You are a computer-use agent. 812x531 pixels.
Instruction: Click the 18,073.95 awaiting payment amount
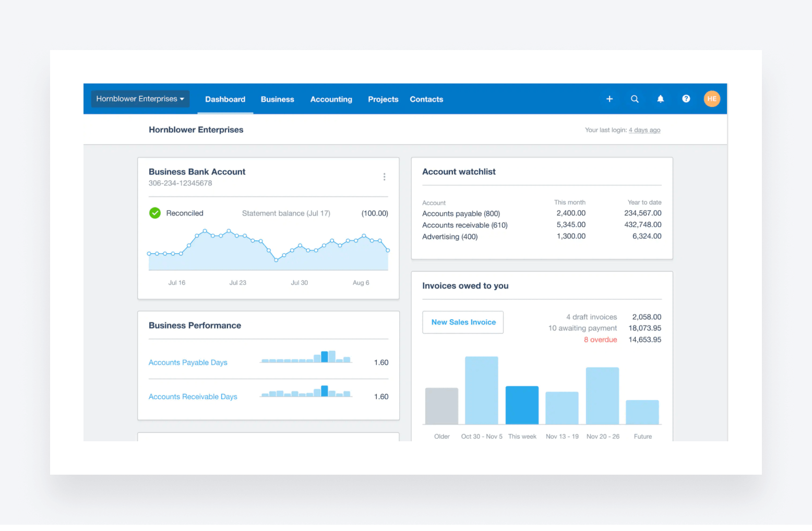pos(645,328)
